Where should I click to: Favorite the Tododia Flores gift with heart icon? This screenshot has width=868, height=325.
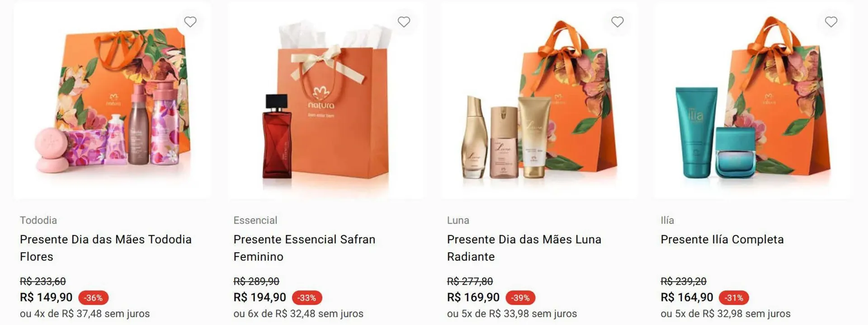(190, 22)
